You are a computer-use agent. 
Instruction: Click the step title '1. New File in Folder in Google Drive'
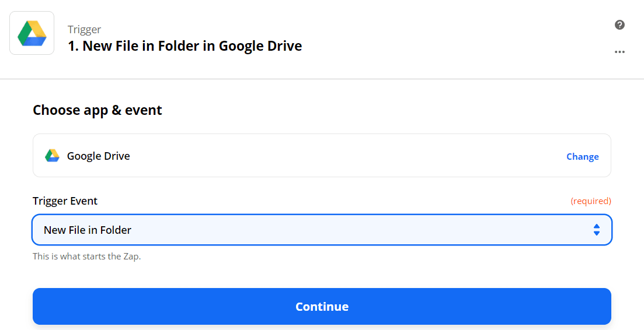(185, 46)
